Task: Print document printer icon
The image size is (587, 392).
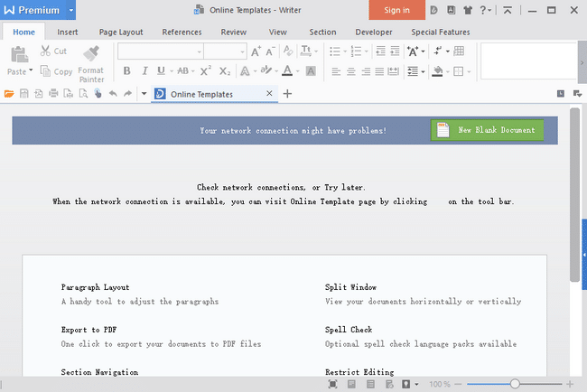Action: click(x=53, y=93)
